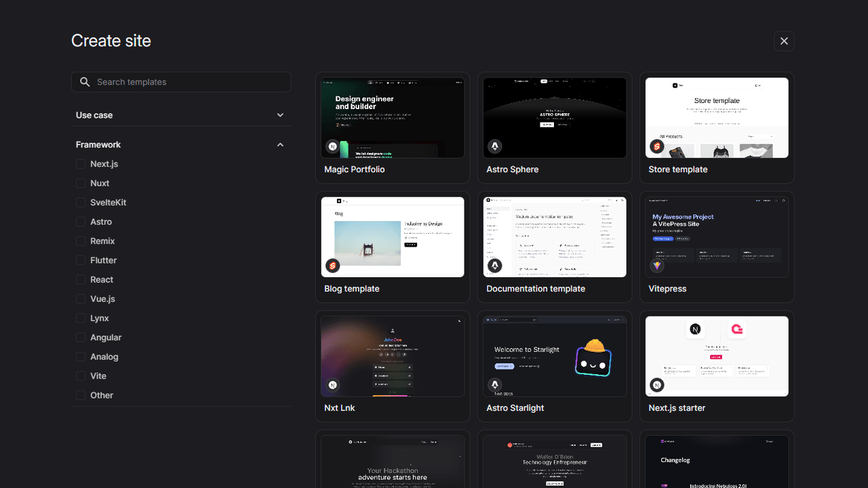Click the Svelte badge icon on Store template
This screenshot has height=488, width=868.
click(657, 146)
